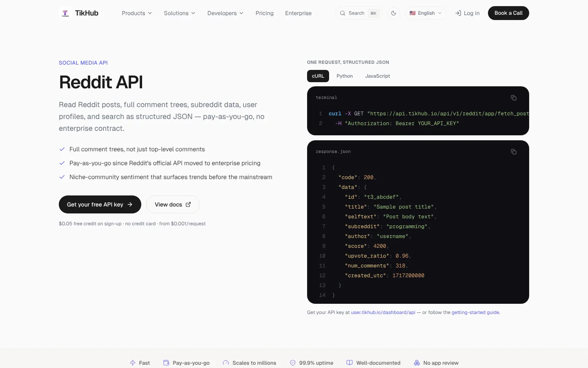Viewport: 588px width, 368px height.
Task: Click the "title": "Sample post title" line
Action: [x=391, y=207]
